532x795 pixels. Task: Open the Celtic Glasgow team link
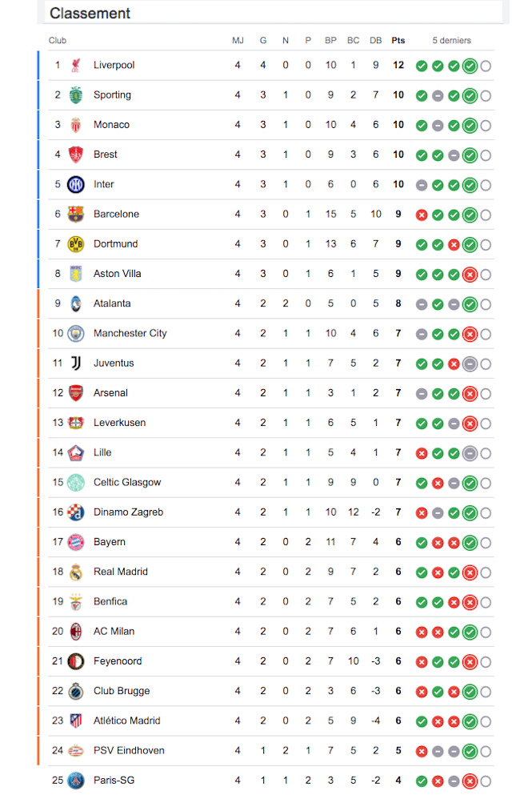point(127,482)
